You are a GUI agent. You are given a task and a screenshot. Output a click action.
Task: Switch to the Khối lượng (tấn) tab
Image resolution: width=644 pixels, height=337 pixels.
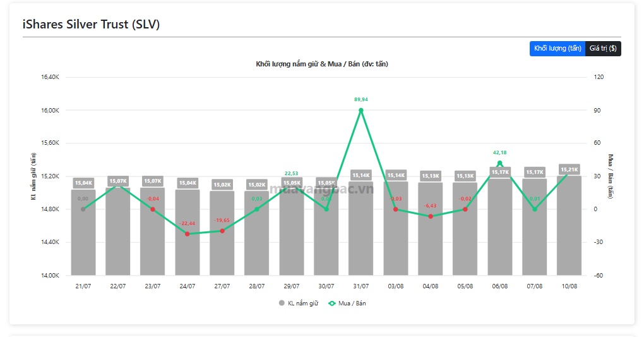(557, 49)
